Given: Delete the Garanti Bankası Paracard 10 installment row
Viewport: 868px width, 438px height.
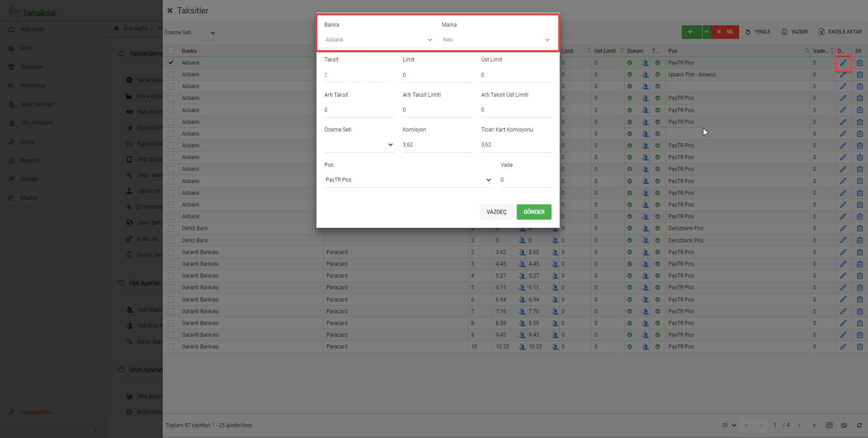Looking at the screenshot, I should click(x=859, y=347).
